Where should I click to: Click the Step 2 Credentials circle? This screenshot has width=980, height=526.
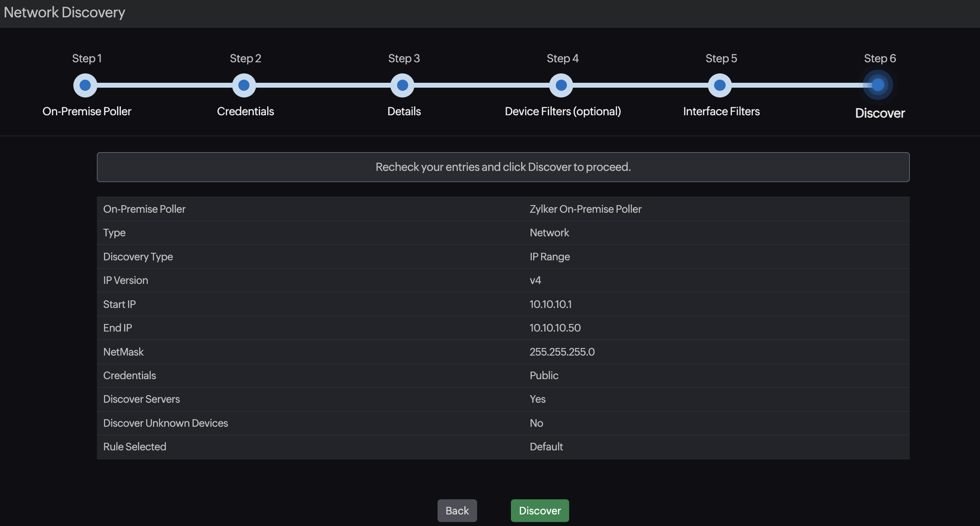click(244, 85)
